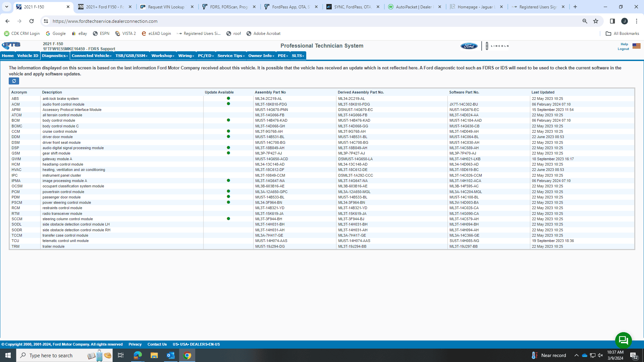Click the browser address bar URL

coord(105,21)
